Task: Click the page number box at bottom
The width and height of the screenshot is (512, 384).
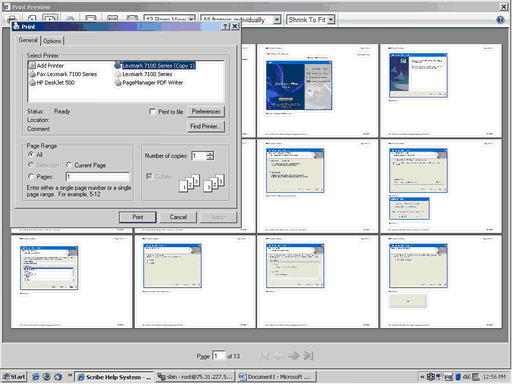Action: (x=219, y=356)
